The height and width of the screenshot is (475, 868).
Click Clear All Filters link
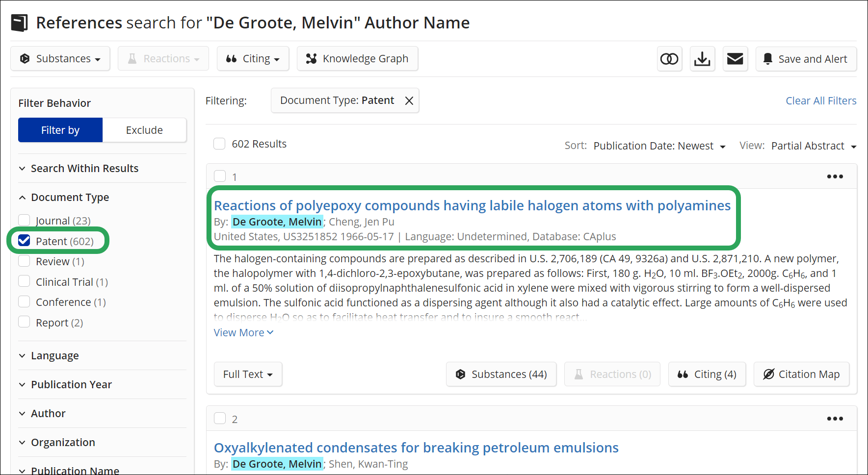tap(821, 100)
